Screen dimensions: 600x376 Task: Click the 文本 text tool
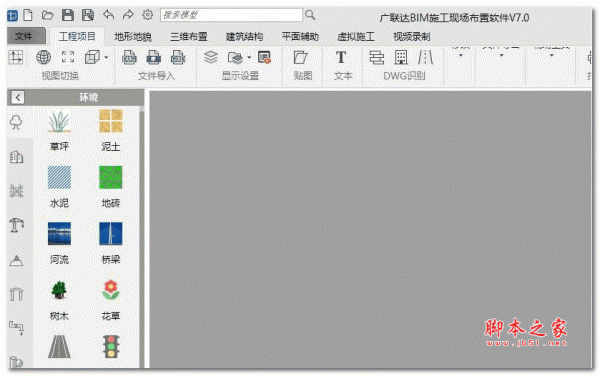click(x=341, y=57)
